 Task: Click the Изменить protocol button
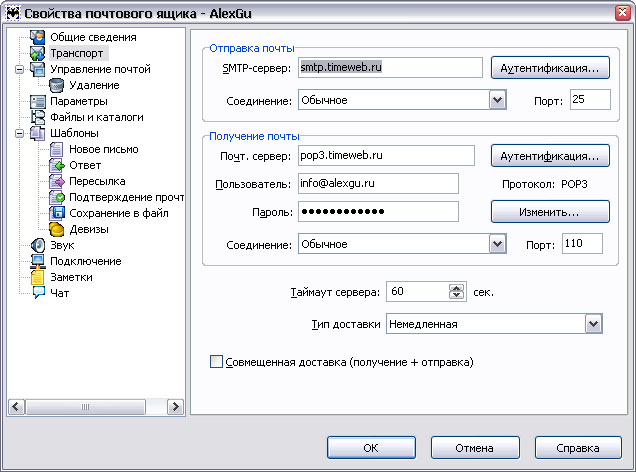(550, 212)
